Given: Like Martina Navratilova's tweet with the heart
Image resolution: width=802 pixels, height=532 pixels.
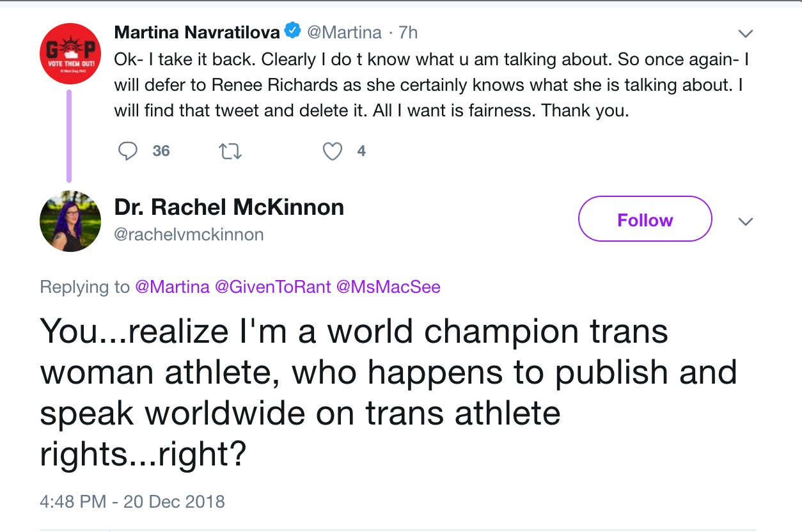Looking at the screenshot, I should click(x=332, y=151).
